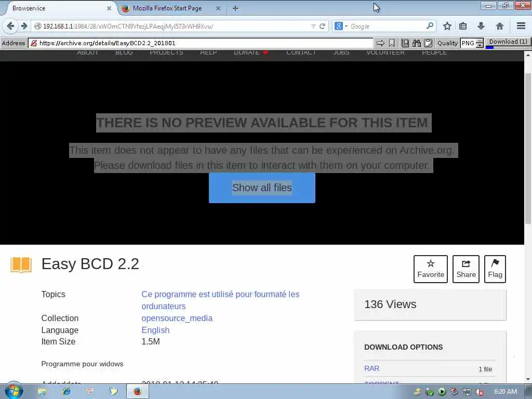Click the binoculars find icon
This screenshot has width=532, height=399.
click(x=417, y=43)
